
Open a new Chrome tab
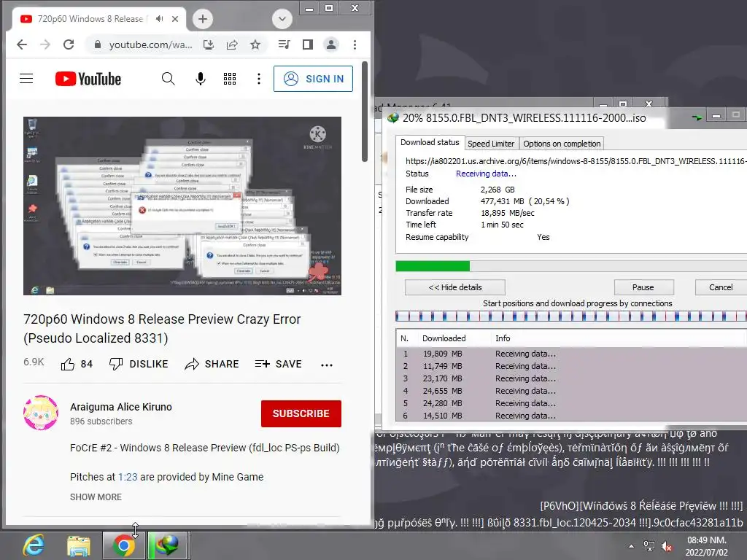[x=203, y=19]
